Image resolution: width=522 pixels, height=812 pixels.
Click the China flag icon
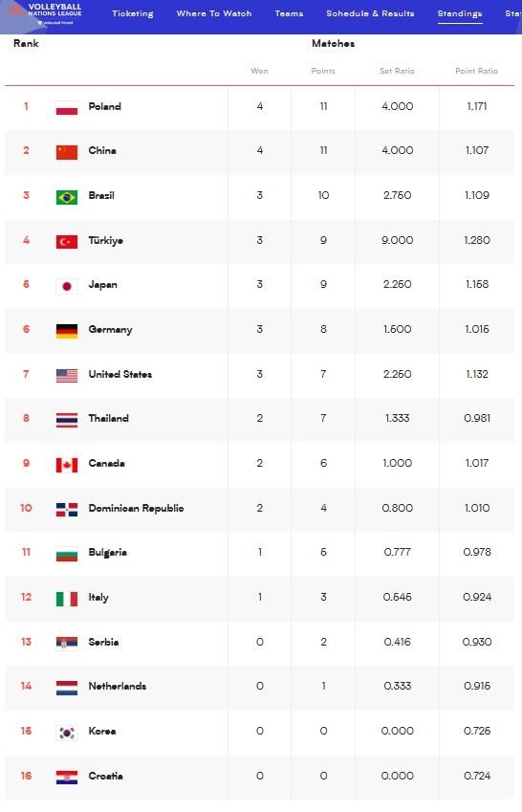pyautogui.click(x=67, y=152)
